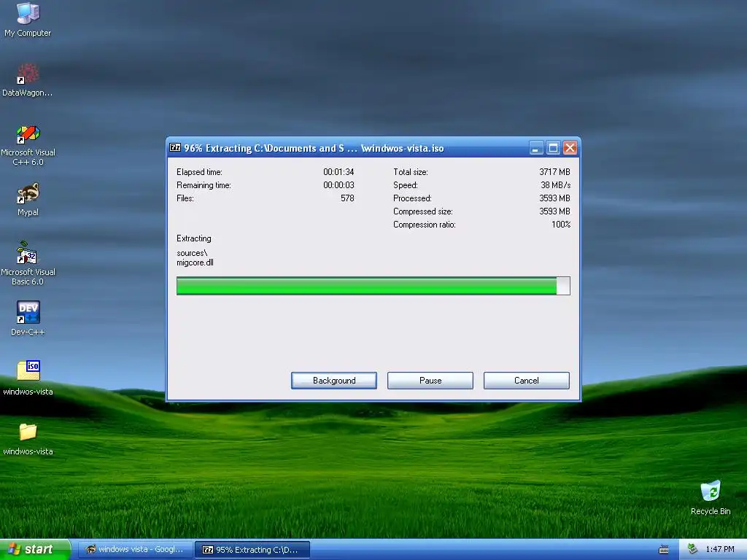The image size is (747, 560).
Task: Click the migcore.dll file name text
Action: pos(195,262)
